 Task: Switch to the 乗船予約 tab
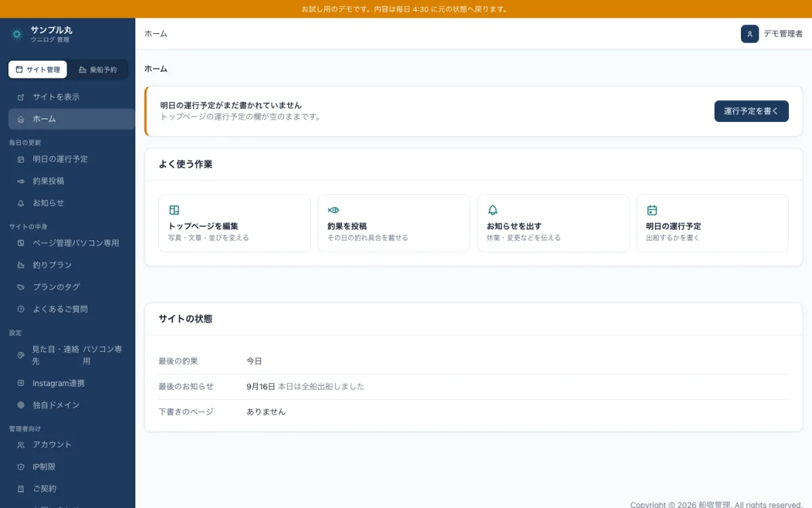click(97, 69)
